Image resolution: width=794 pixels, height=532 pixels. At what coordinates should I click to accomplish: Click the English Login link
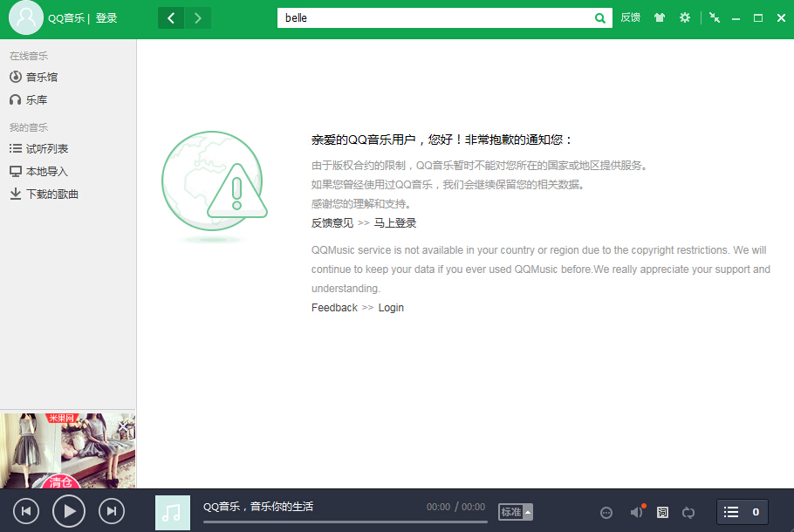tap(391, 308)
